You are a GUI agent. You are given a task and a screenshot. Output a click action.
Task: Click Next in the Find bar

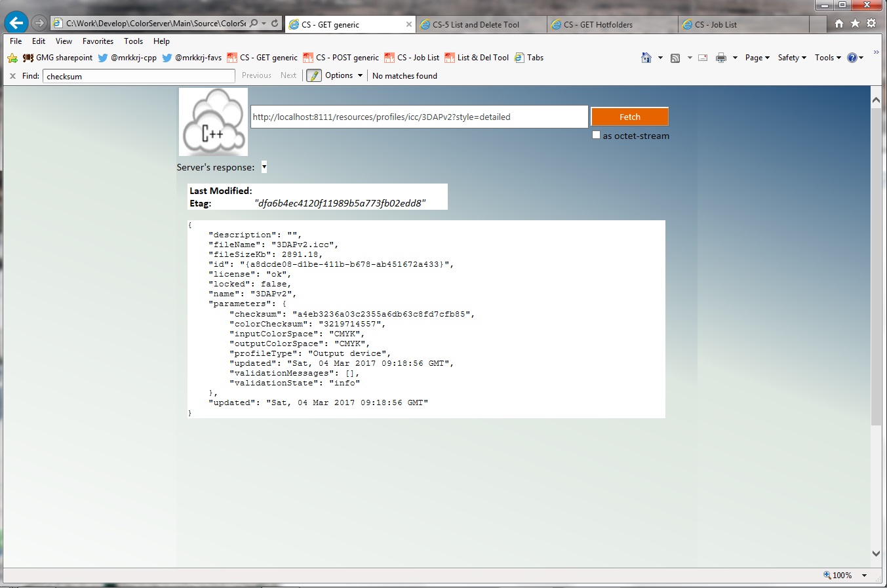pos(288,75)
